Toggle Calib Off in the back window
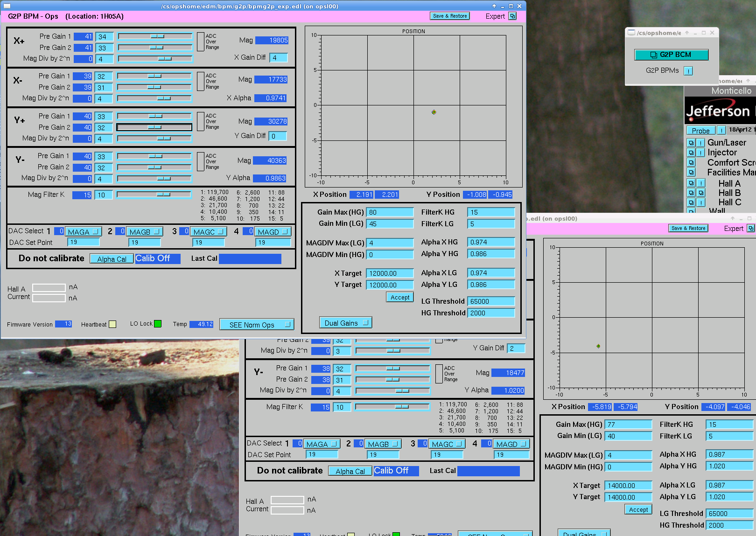The height and width of the screenshot is (536, 756). (x=396, y=471)
